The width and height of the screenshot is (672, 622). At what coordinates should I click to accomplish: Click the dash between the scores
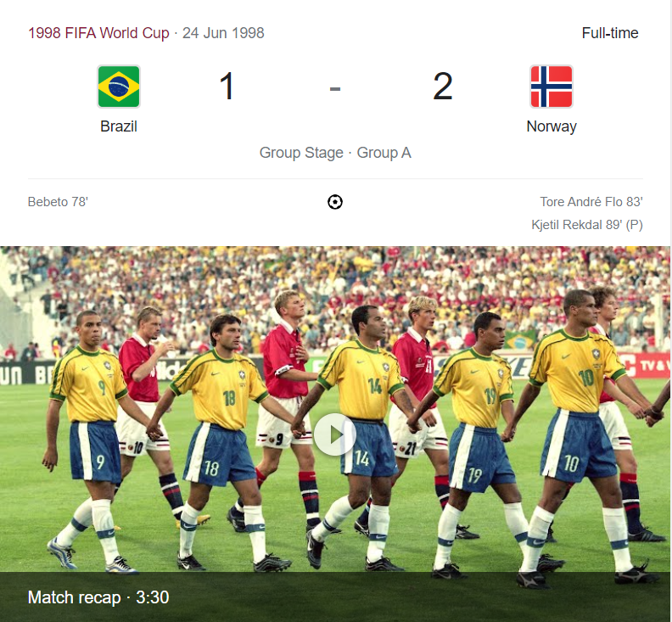(x=334, y=89)
